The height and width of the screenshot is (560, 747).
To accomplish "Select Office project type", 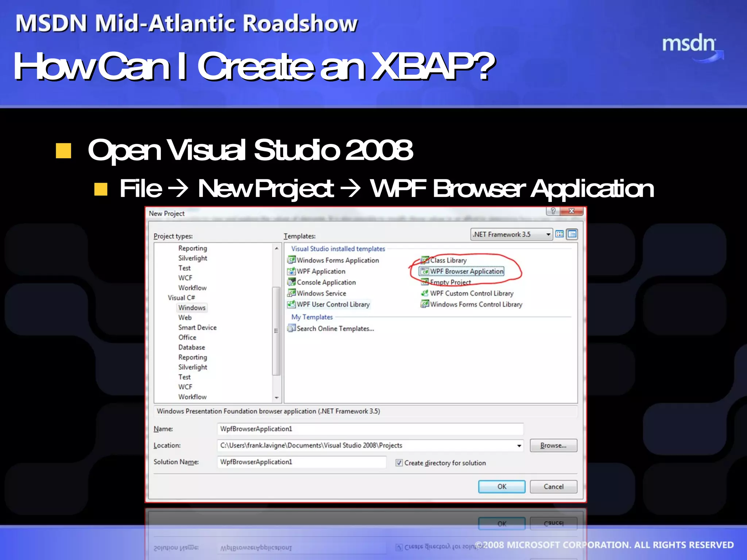I will click(x=187, y=337).
